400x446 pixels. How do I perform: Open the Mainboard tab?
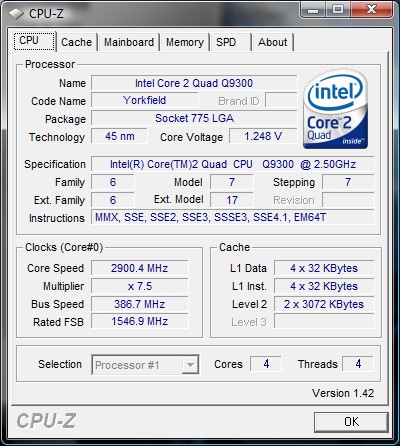[129, 42]
